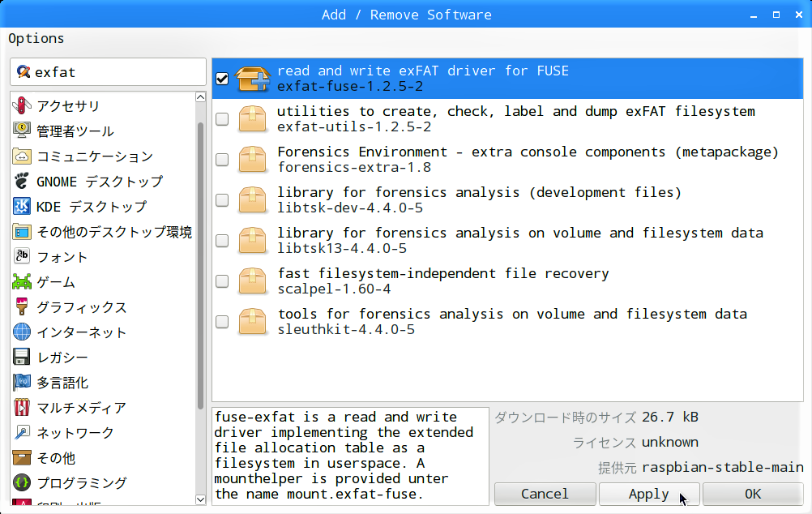Check the exfat-utils-1.2.5-2 checkbox
This screenshot has height=514, width=812.
coord(222,119)
